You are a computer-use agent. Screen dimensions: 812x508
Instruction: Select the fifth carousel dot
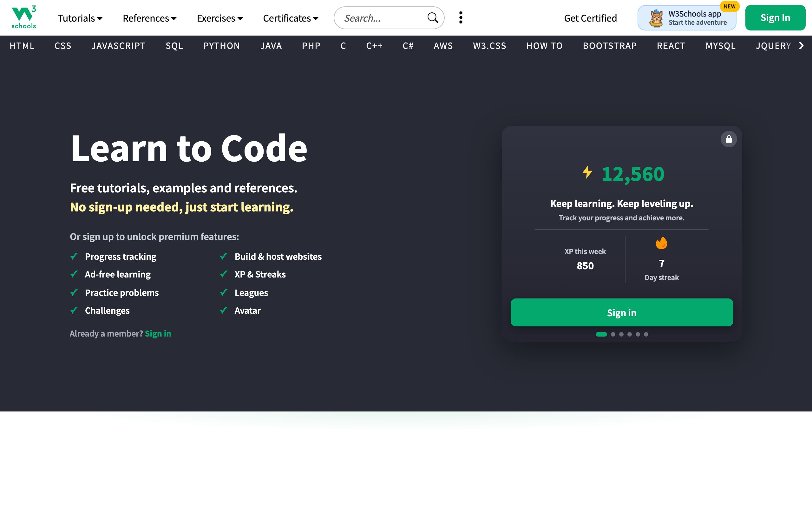pyautogui.click(x=638, y=334)
